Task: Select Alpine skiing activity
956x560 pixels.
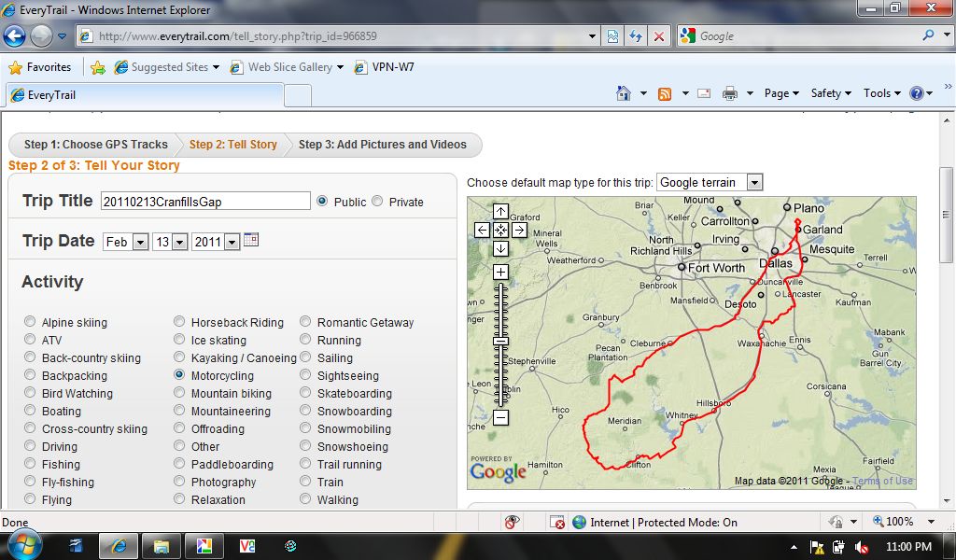Action: tap(30, 321)
